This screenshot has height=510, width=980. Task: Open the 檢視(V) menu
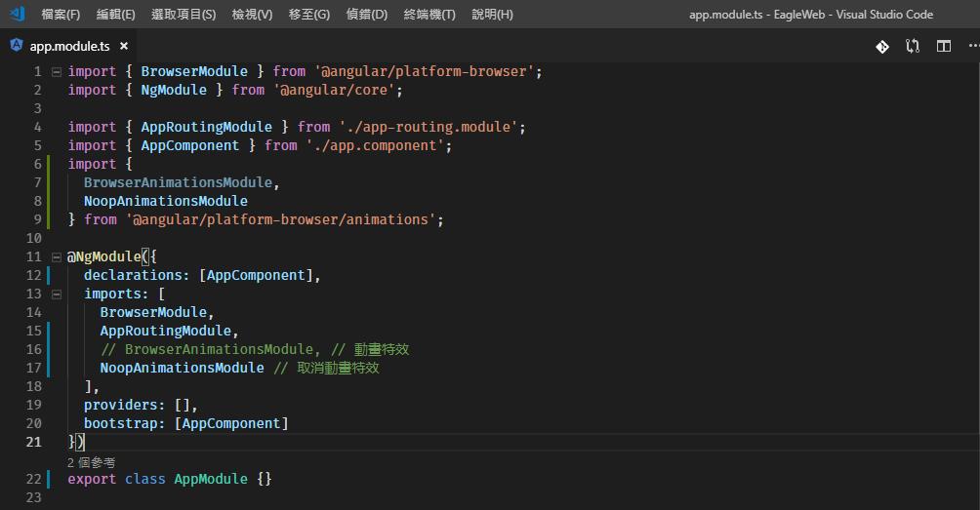click(x=252, y=14)
